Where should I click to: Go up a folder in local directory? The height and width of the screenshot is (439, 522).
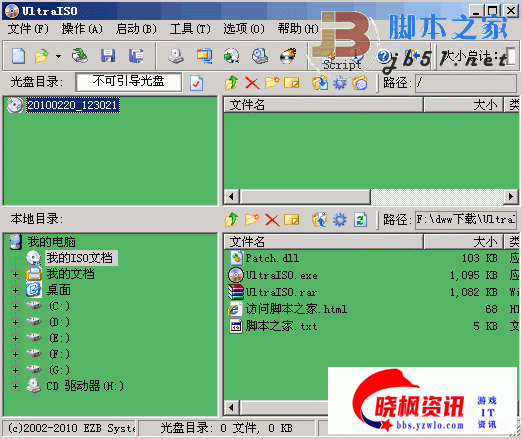tap(232, 220)
